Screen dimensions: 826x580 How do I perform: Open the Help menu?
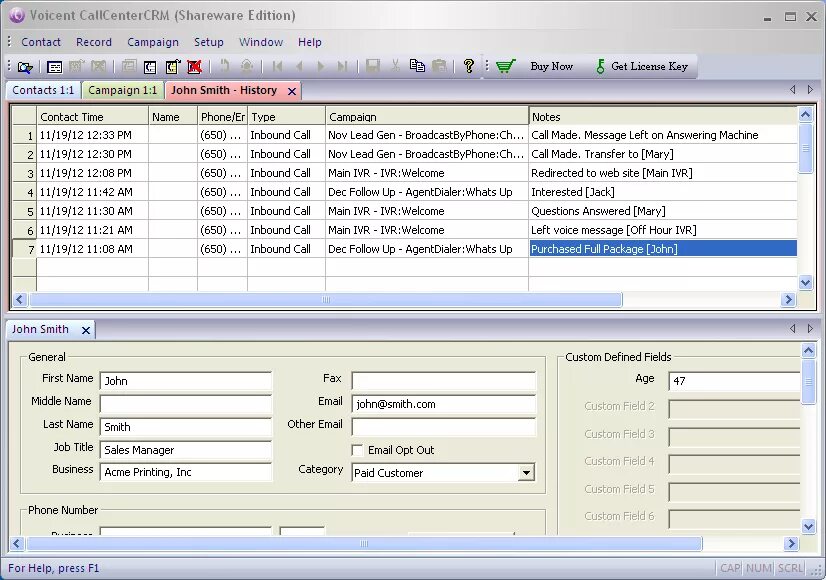click(x=310, y=42)
